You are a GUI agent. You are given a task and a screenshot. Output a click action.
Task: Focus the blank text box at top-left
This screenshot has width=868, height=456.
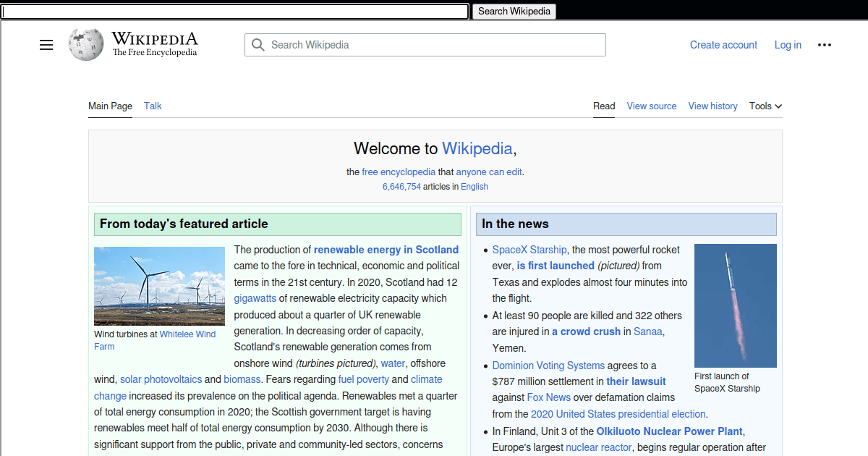(x=235, y=12)
